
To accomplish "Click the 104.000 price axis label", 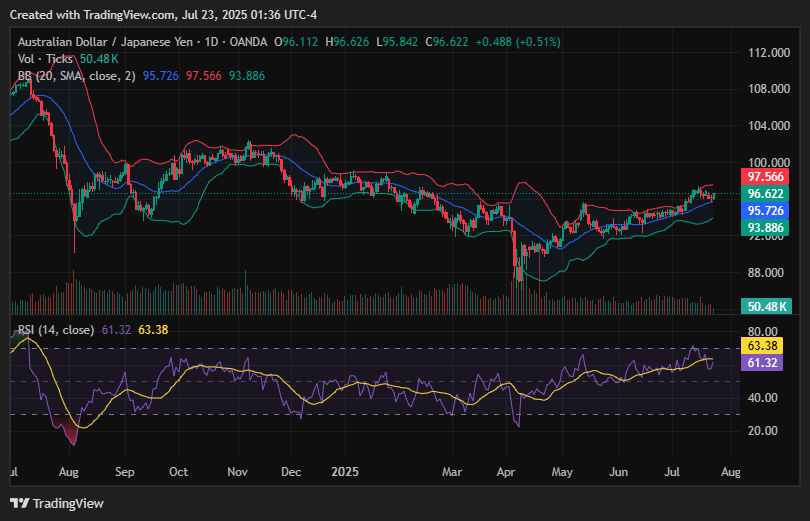I will coord(769,125).
